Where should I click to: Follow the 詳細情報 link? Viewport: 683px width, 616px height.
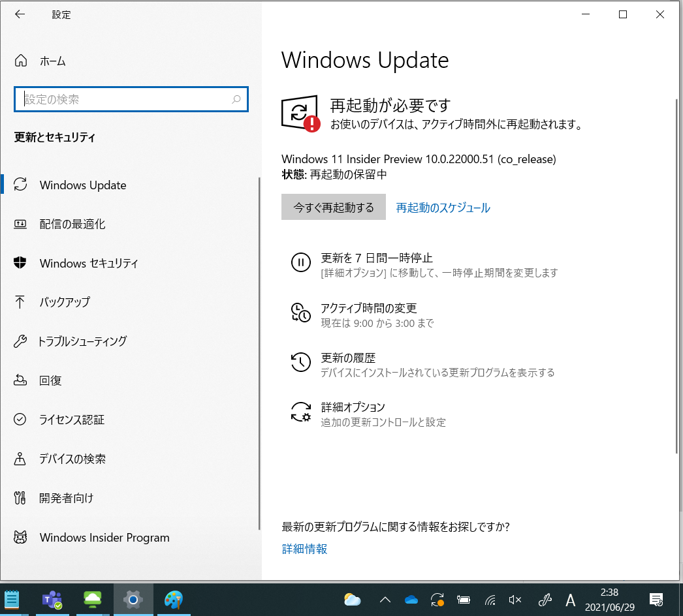[304, 549]
